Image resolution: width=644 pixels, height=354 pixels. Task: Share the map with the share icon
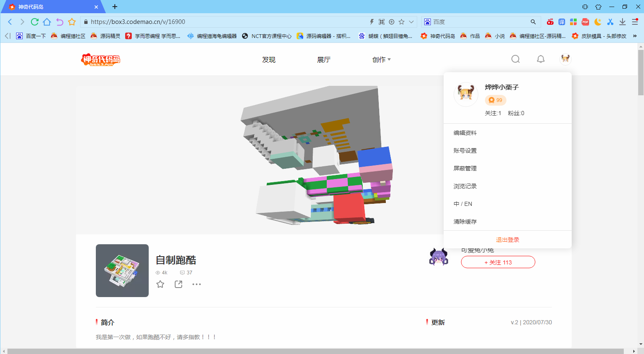[x=178, y=284]
